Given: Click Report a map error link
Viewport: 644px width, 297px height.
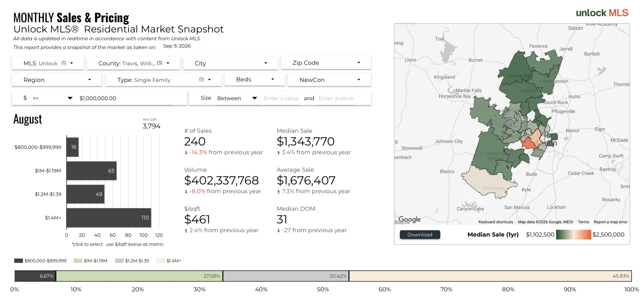Looking at the screenshot, I should pos(610,222).
